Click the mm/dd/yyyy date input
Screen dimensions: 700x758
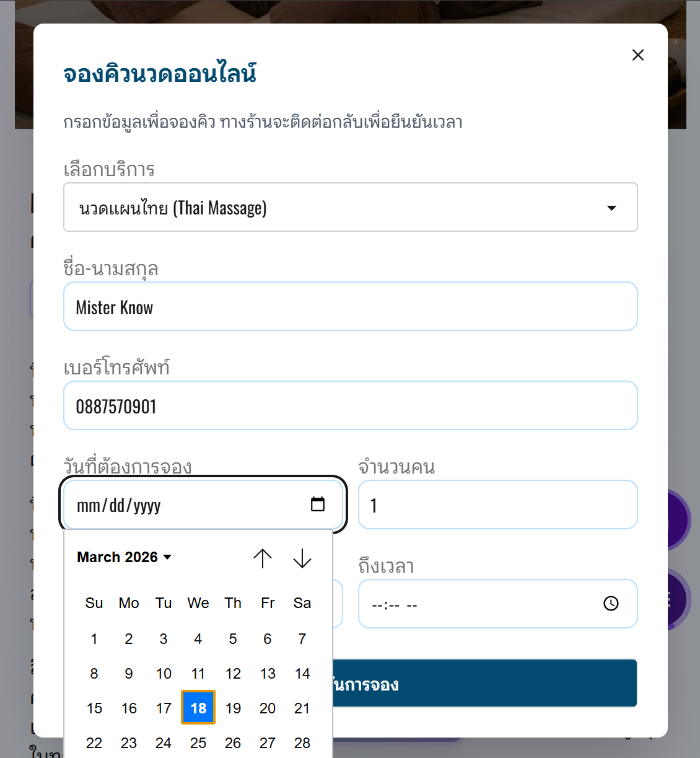pyautogui.click(x=186, y=505)
